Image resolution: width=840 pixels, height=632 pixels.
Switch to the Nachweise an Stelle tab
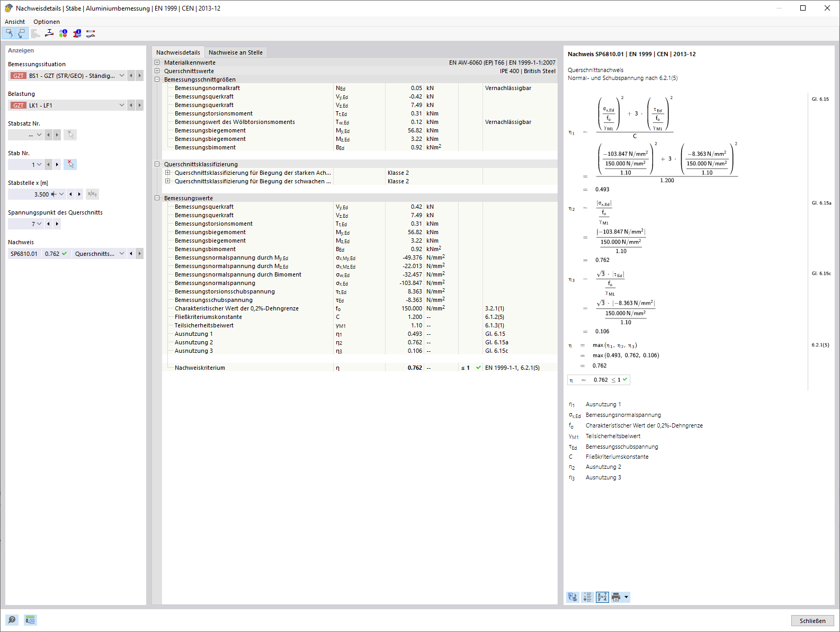(x=236, y=52)
